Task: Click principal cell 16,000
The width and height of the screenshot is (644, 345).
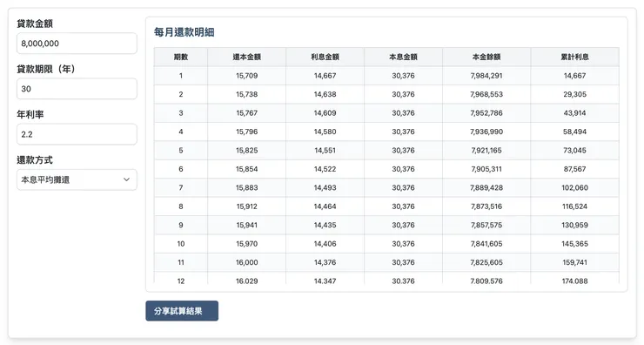Action: (x=247, y=262)
